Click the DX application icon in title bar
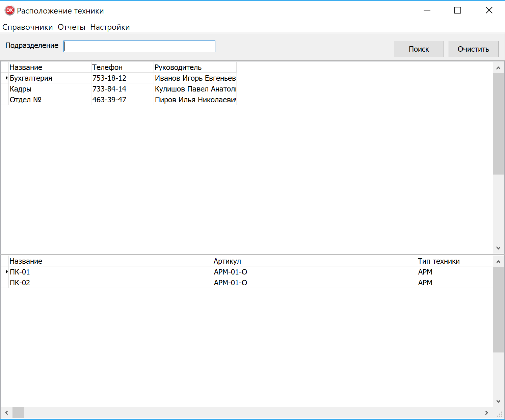Viewport: 505px width, 420px height. tap(9, 10)
